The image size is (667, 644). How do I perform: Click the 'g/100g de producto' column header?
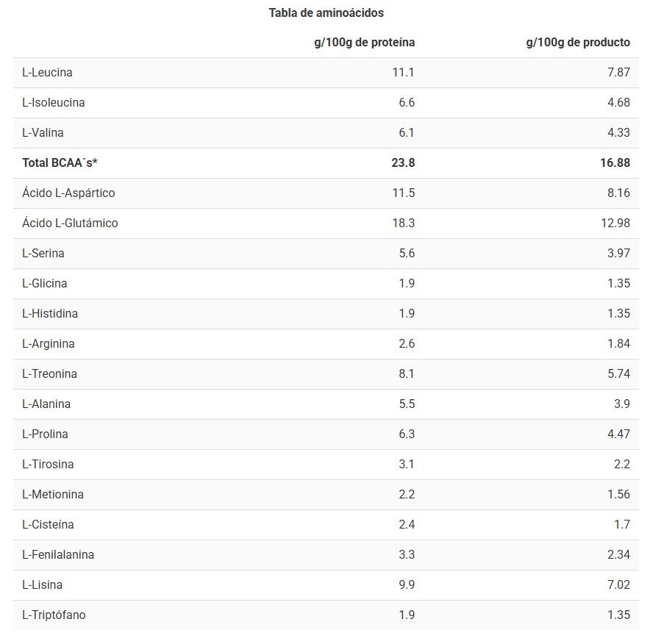pyautogui.click(x=577, y=43)
